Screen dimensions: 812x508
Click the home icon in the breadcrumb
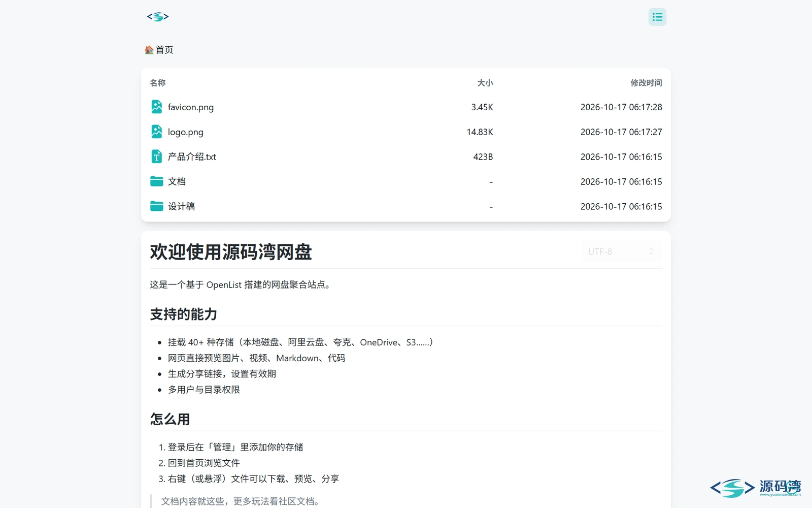click(149, 50)
